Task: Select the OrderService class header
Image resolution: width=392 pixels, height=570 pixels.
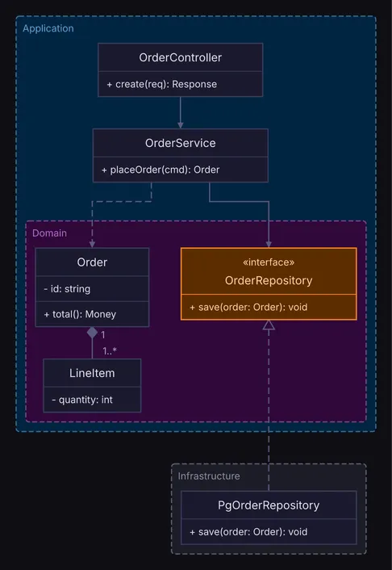Action: [x=180, y=143]
